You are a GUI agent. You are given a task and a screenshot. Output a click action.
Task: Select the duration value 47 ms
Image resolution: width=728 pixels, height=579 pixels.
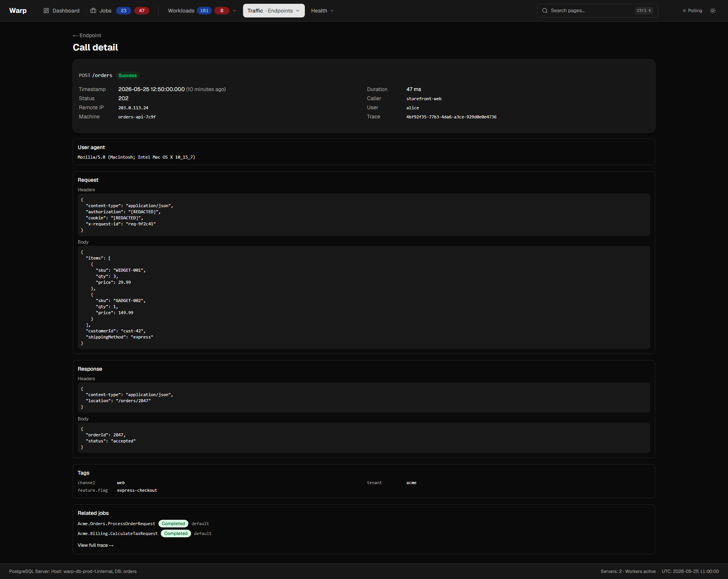tap(414, 89)
